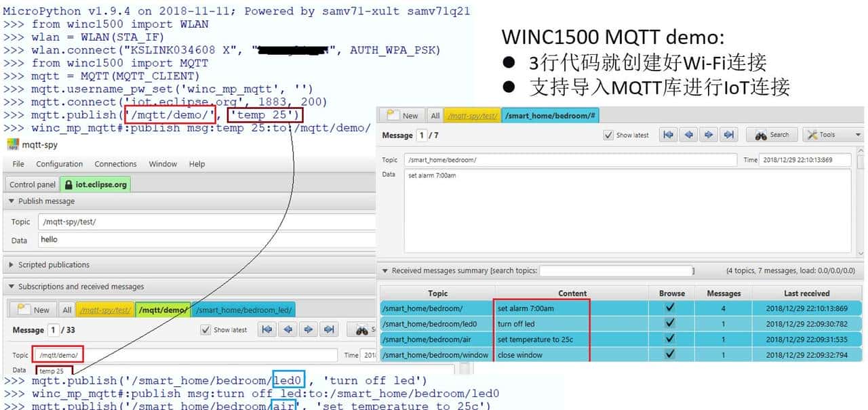868x410 pixels.
Task: Go to previous message in right panel
Action: 688,135
